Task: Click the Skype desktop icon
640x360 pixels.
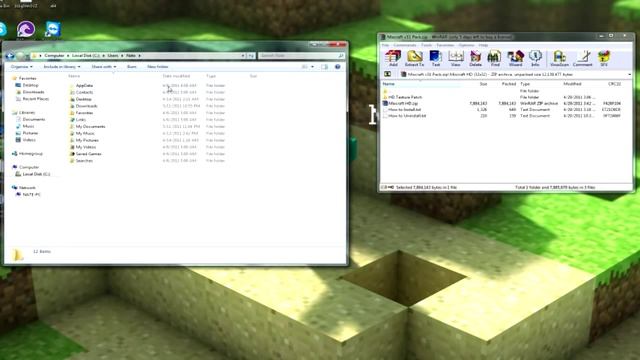Action: tap(2, 29)
